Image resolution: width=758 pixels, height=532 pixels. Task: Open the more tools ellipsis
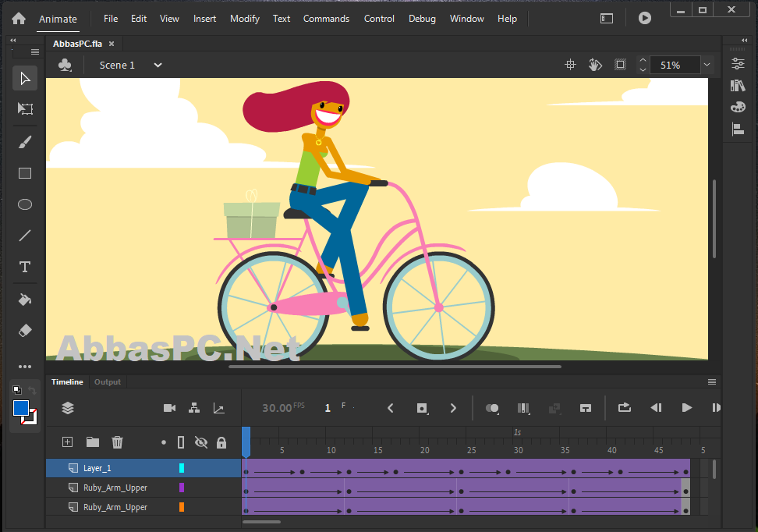point(25,367)
